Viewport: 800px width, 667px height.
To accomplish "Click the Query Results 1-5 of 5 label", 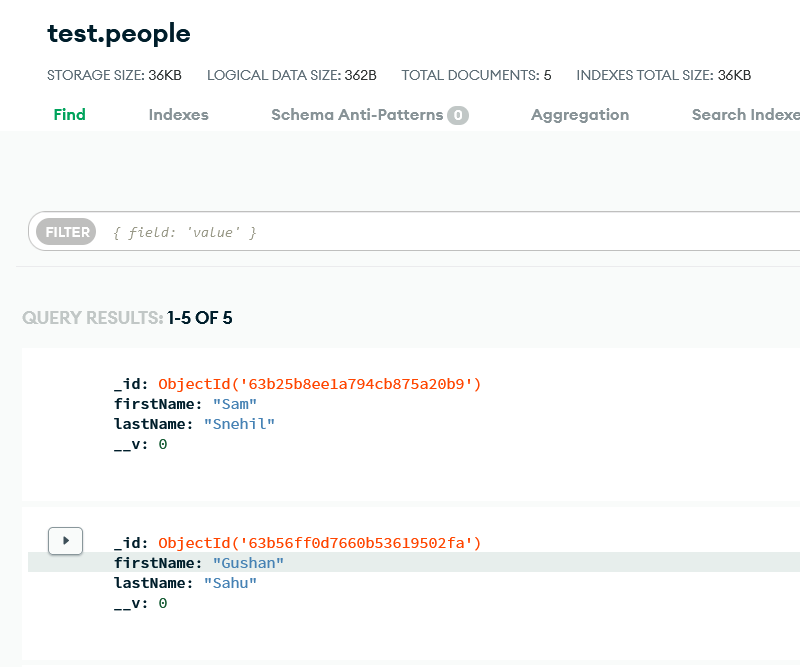I will (x=127, y=318).
